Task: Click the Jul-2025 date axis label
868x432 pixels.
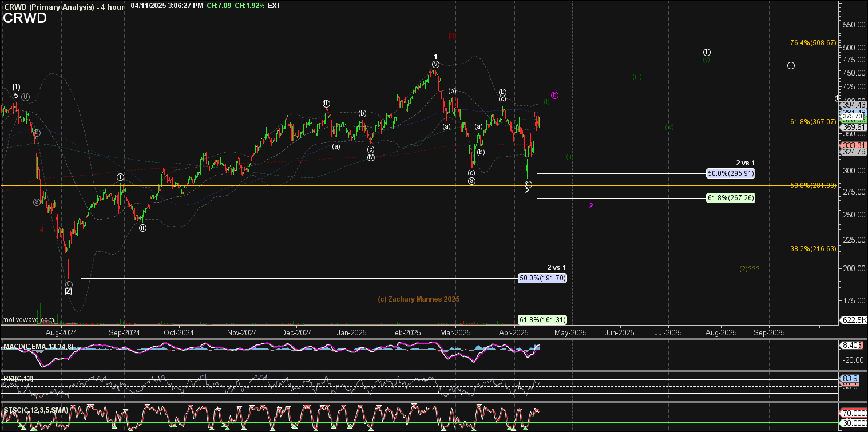Action: pos(668,332)
